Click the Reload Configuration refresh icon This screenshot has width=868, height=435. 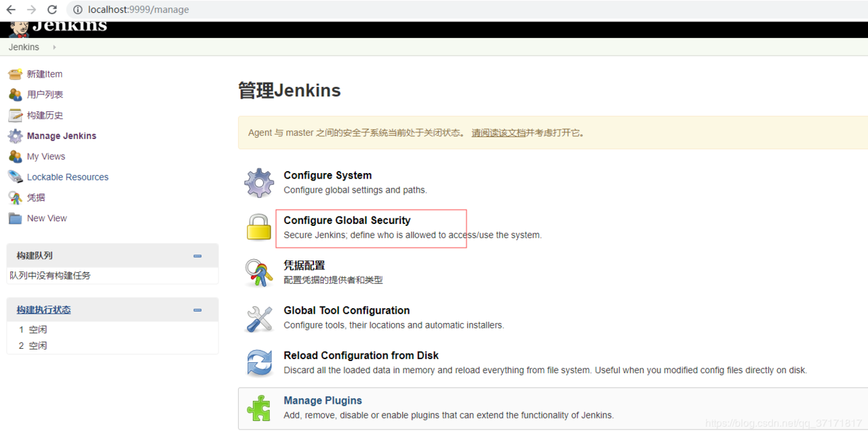[x=259, y=363]
